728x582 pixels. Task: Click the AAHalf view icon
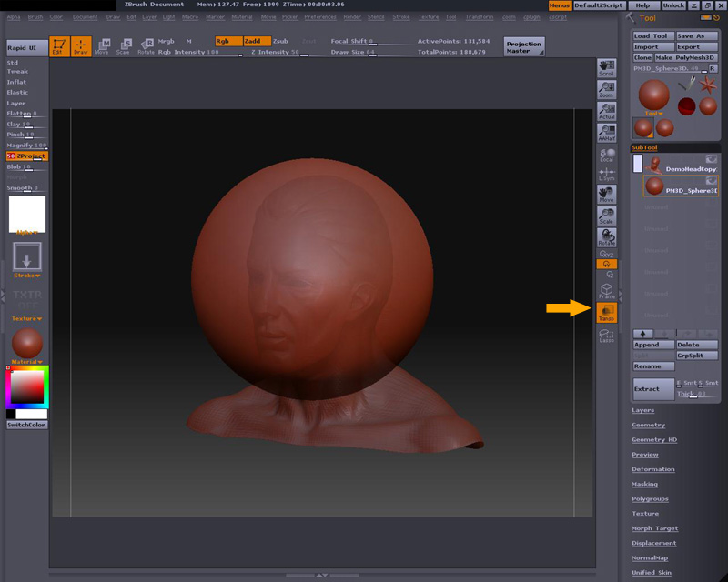pyautogui.click(x=606, y=134)
